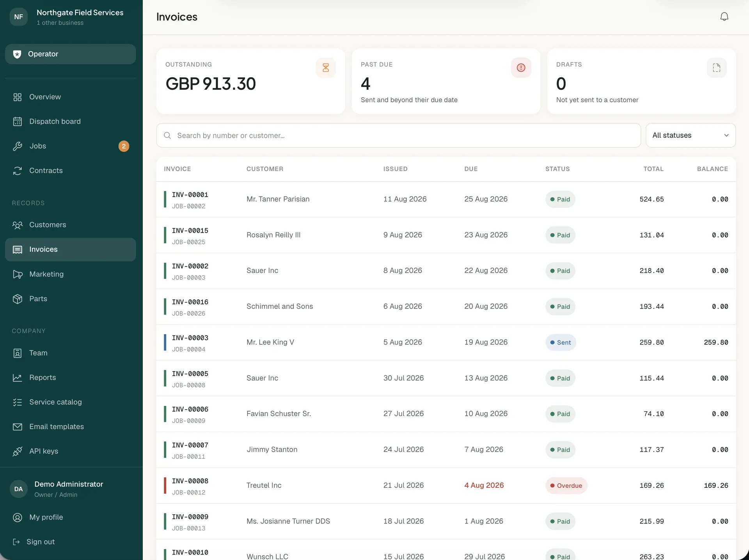Click the Email templates envelope icon
Viewport: 749px width, 560px height.
18,427
